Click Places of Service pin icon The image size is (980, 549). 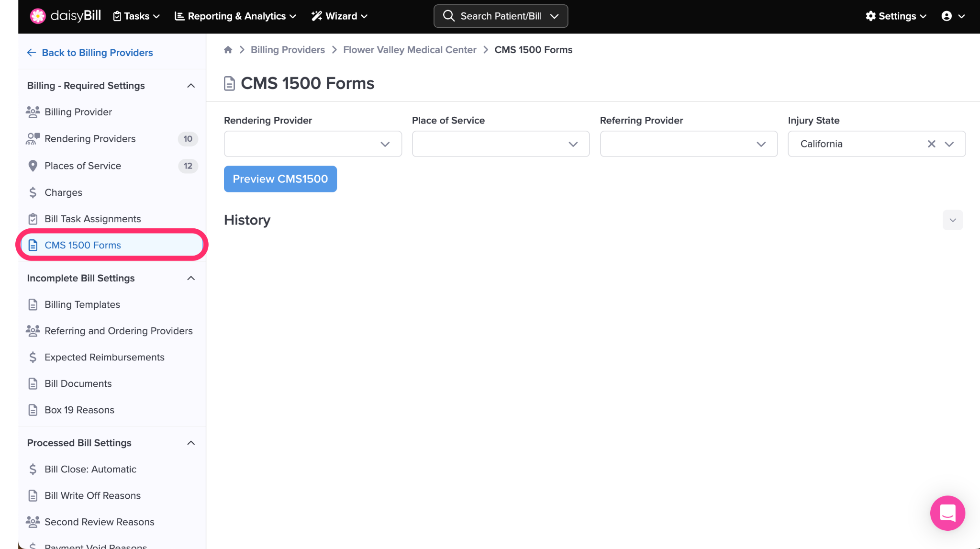pyautogui.click(x=33, y=166)
